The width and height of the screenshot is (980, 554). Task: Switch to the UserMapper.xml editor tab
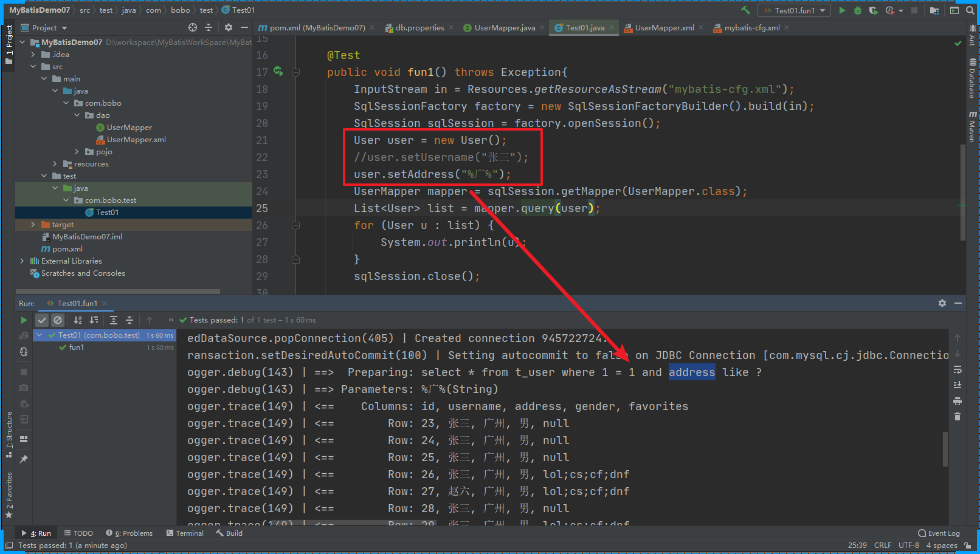(664, 27)
